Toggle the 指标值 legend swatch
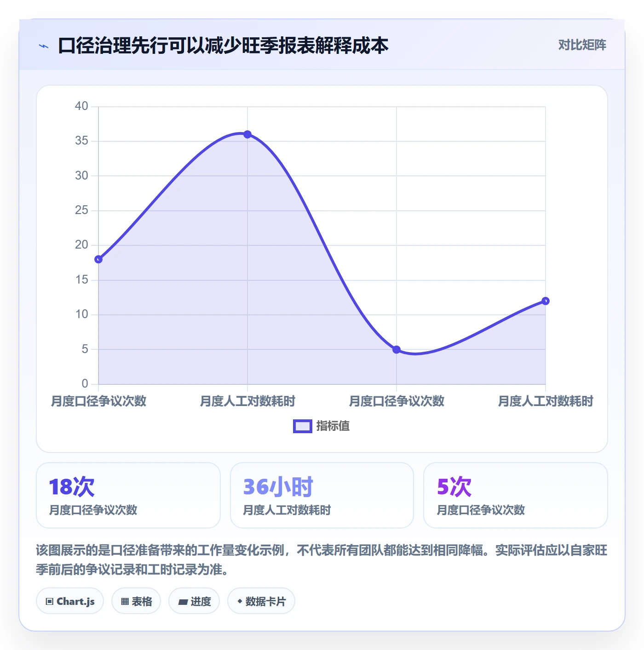The image size is (644, 650). pos(302,426)
